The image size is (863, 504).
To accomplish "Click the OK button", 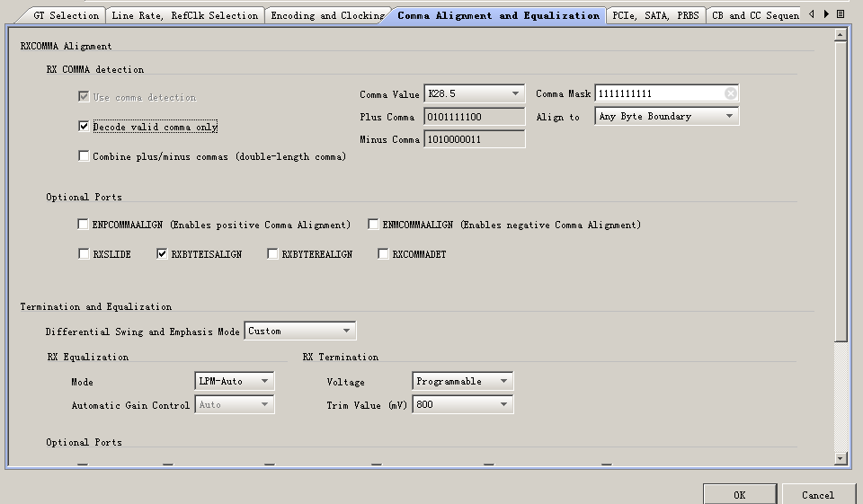I will 739,495.
